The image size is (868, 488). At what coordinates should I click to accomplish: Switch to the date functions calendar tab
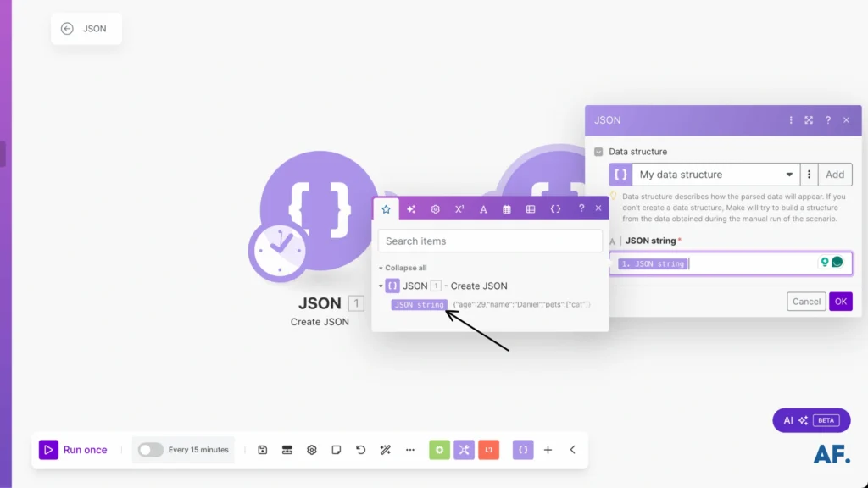tap(507, 209)
